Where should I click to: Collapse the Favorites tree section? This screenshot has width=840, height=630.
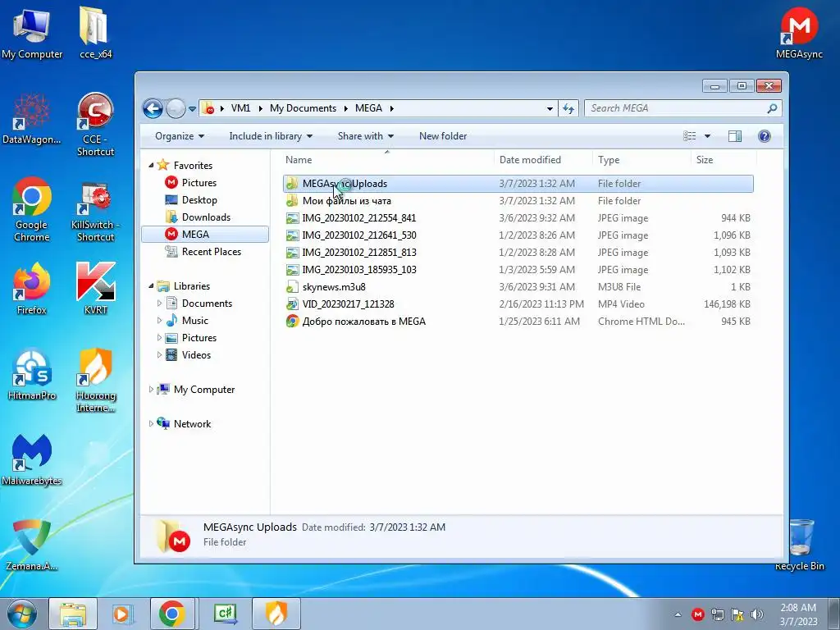tap(151, 166)
